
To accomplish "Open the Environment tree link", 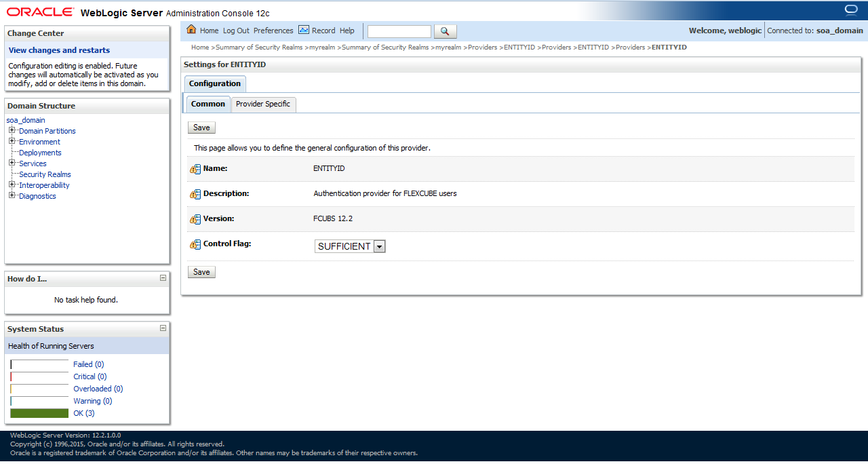I will pos(39,142).
